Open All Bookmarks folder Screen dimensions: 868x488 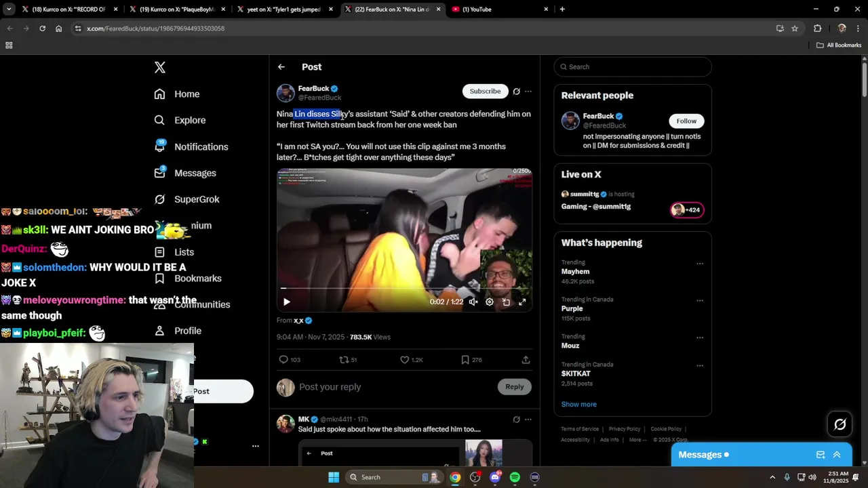839,45
